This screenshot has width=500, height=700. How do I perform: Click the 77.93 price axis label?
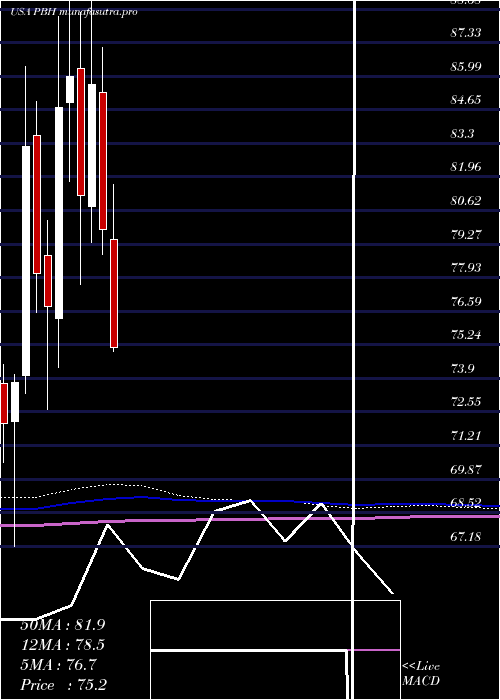[466, 267]
